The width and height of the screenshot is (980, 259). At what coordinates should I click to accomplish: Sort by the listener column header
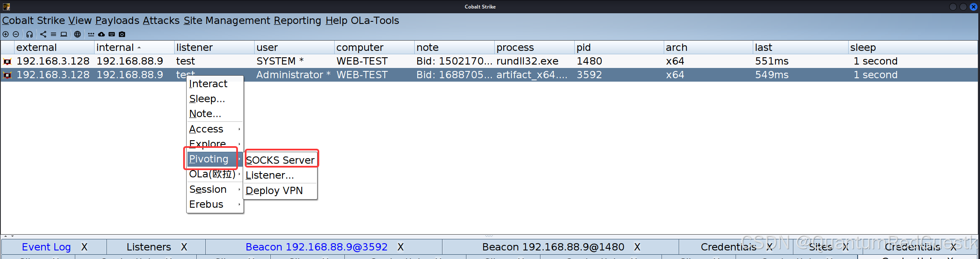[x=214, y=47]
